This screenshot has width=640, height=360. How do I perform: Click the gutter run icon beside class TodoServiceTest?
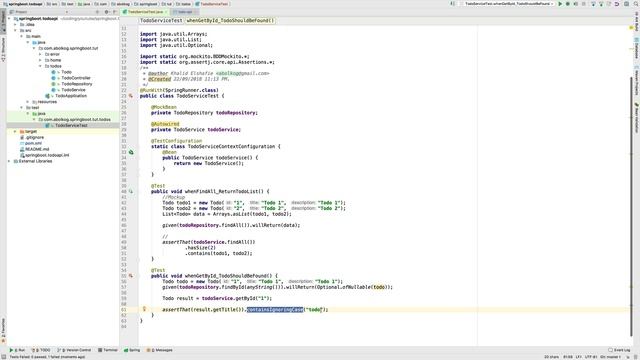(131, 96)
